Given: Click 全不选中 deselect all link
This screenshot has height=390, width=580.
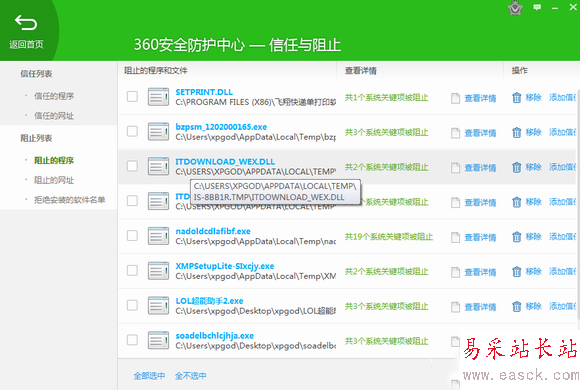Looking at the screenshot, I should [x=190, y=376].
